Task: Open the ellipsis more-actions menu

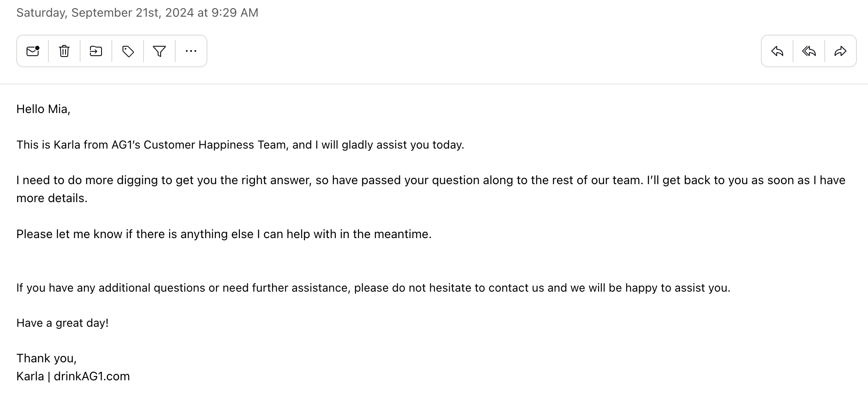Action: [191, 51]
